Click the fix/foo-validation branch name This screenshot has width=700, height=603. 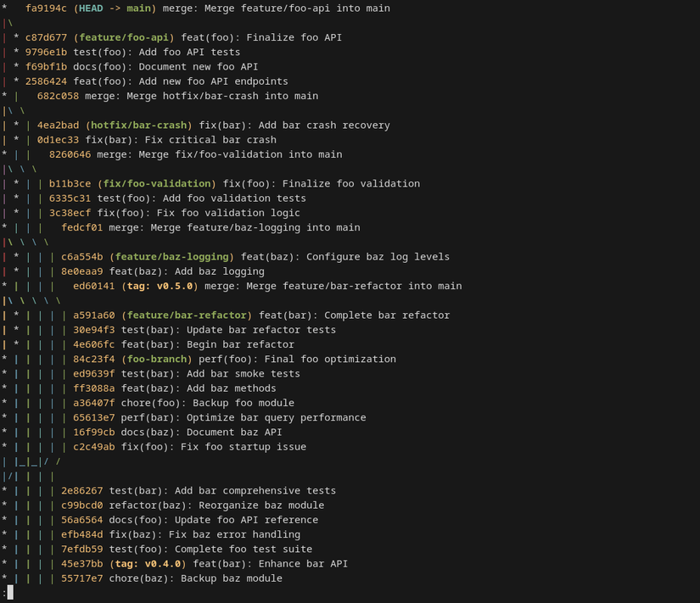click(x=160, y=183)
